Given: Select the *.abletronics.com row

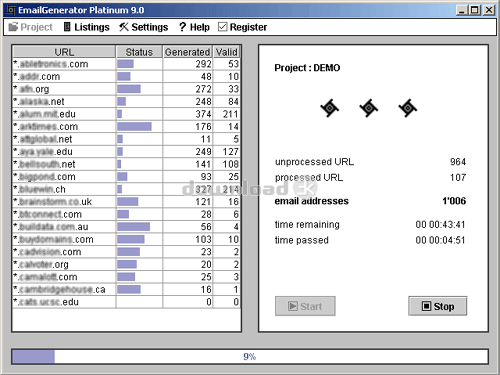Looking at the screenshot, I should (x=126, y=64).
